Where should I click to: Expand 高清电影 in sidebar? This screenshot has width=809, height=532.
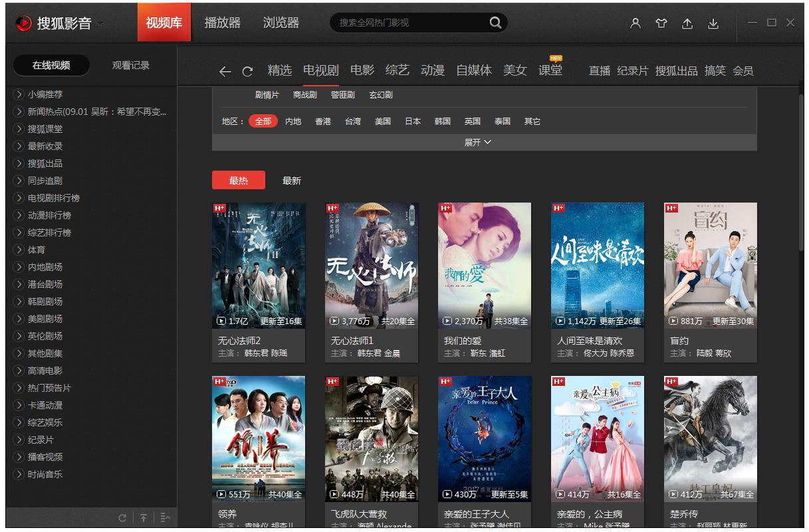(x=45, y=371)
